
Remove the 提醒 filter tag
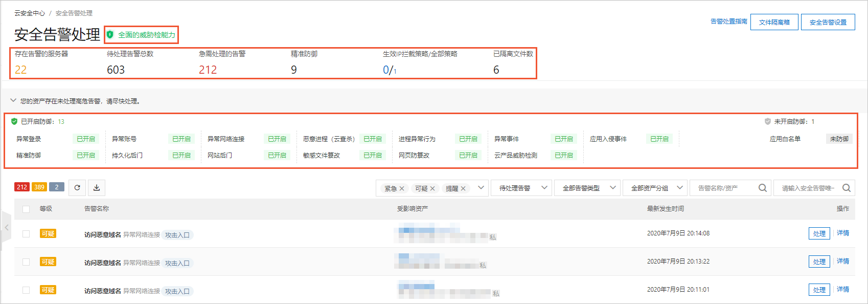[x=463, y=188]
